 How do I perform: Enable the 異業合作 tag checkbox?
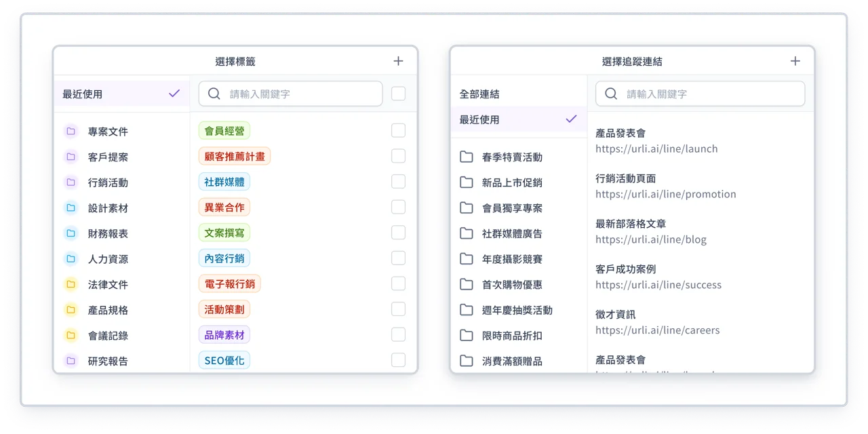click(399, 207)
